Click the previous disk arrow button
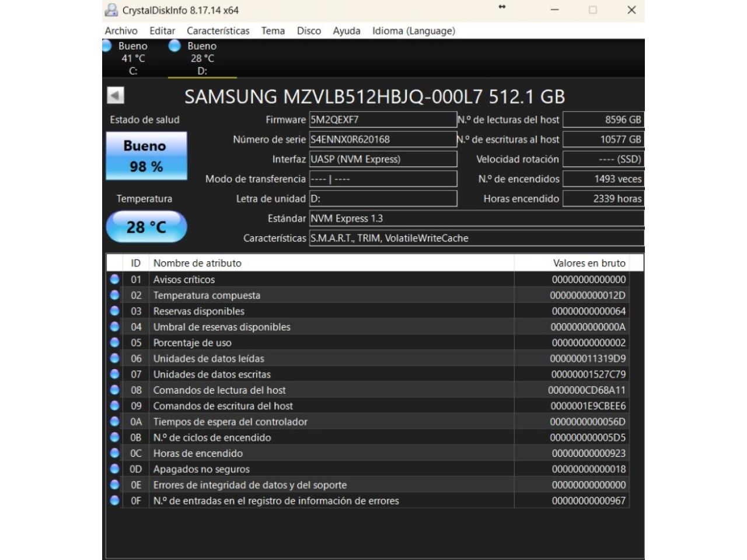 (x=116, y=95)
